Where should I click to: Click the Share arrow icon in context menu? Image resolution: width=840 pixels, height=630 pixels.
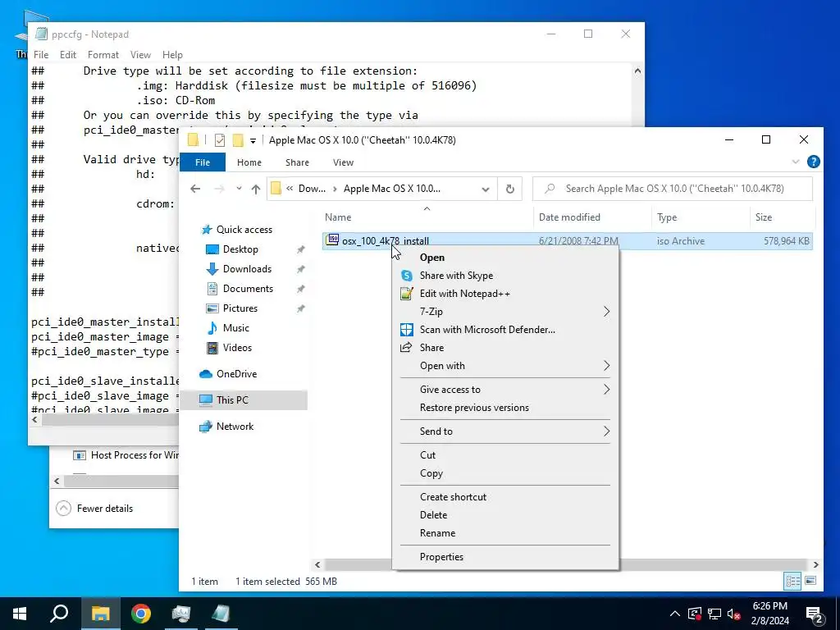coord(406,347)
